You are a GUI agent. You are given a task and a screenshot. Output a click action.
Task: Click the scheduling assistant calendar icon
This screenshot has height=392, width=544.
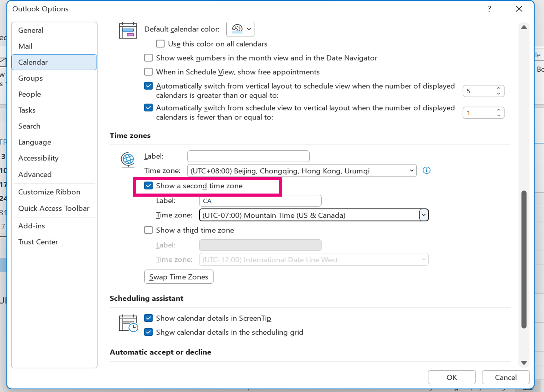(x=128, y=323)
